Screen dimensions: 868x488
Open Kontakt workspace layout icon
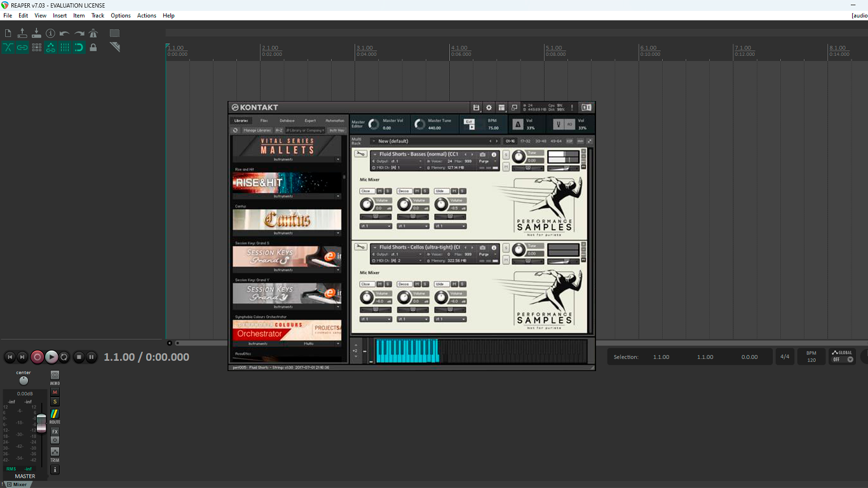[501, 107]
